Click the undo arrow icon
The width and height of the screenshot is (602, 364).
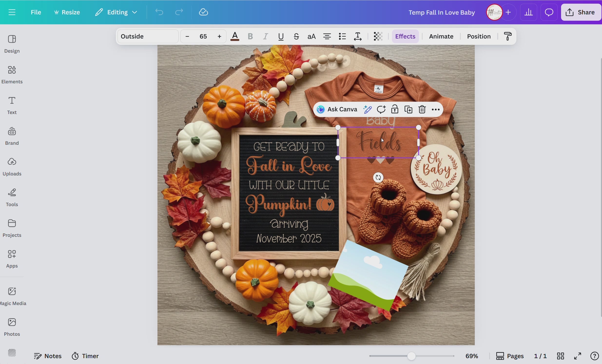[159, 12]
